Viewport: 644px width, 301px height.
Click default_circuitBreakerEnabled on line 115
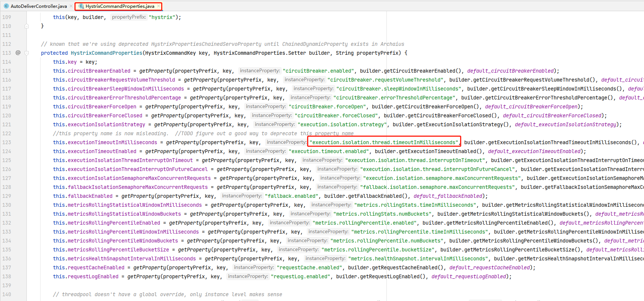(510, 71)
